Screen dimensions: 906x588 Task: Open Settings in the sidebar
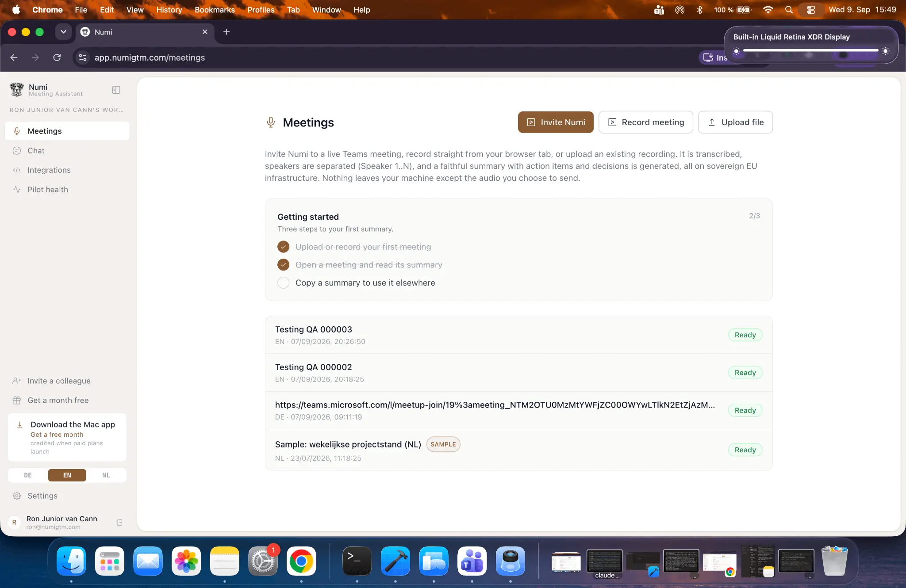(x=67, y=496)
